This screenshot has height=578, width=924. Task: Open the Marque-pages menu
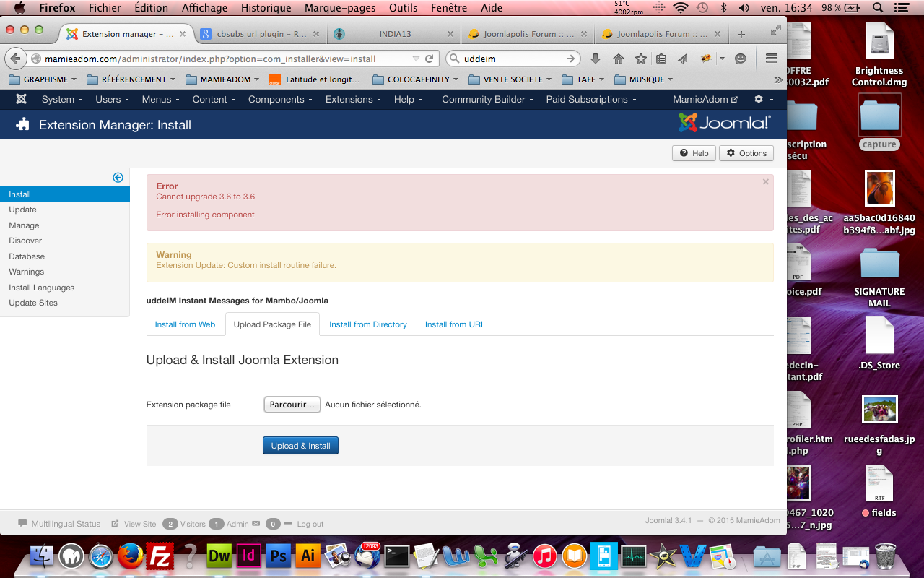tap(340, 8)
